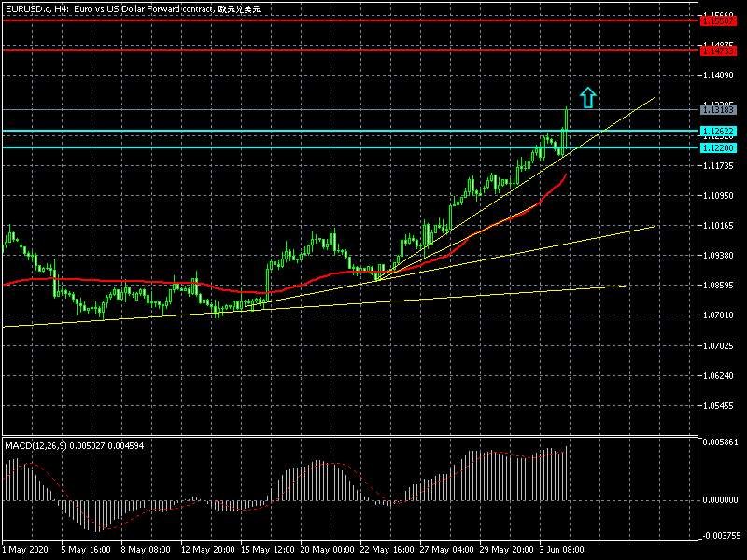Click the latest green candlestick at the peak
Image resolution: width=747 pixels, height=560 pixels.
[x=566, y=121]
